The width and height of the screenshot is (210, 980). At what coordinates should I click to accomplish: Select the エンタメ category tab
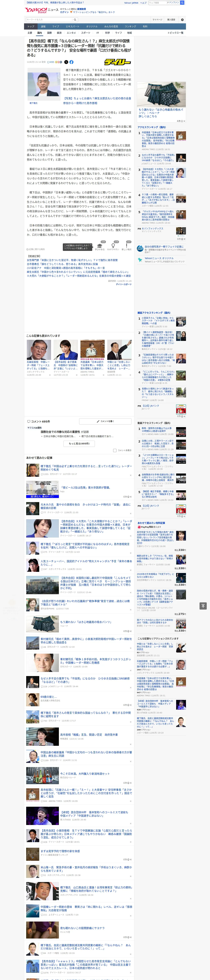(71, 33)
